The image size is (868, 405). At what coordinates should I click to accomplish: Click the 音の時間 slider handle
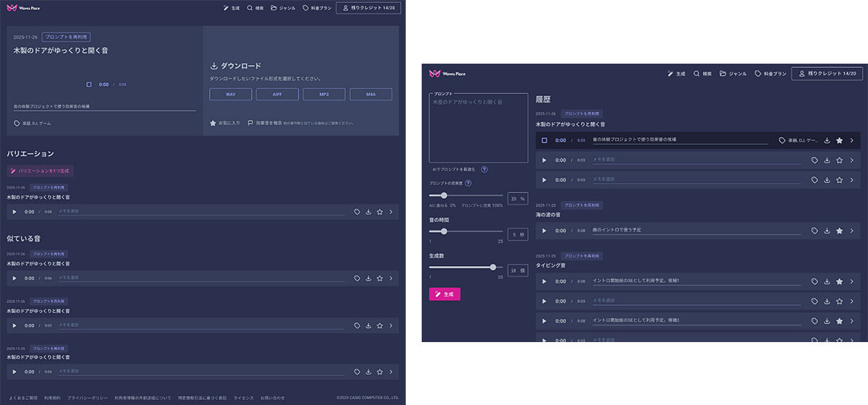[444, 231]
